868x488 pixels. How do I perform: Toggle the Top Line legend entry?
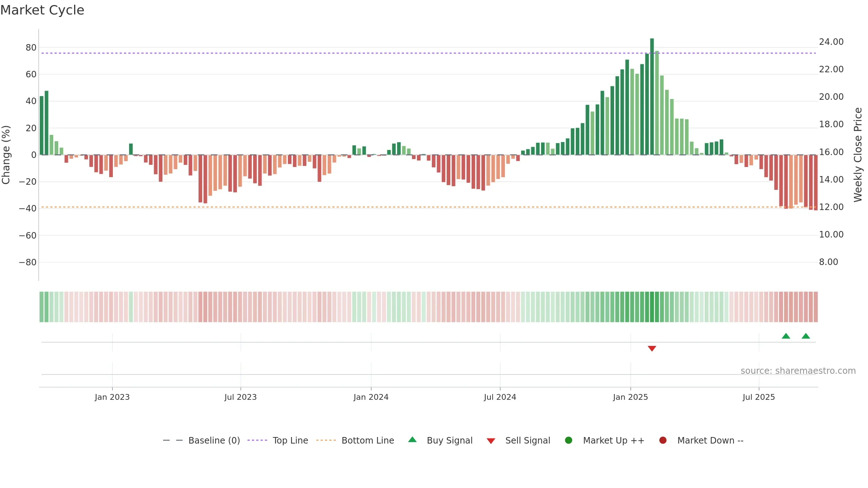(278, 440)
